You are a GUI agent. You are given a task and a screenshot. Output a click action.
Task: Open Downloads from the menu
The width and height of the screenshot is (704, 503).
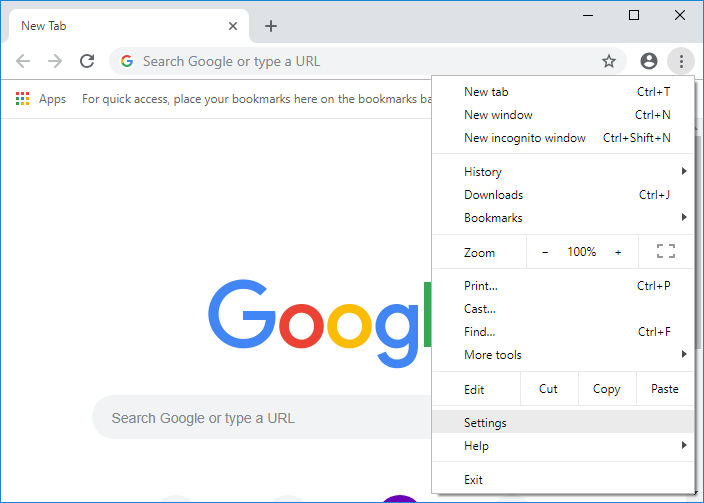494,195
